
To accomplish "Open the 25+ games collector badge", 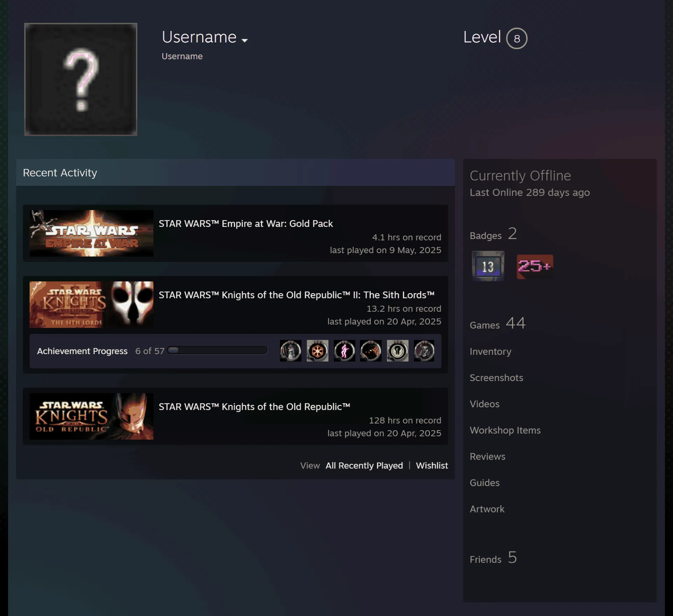I will pos(535,266).
